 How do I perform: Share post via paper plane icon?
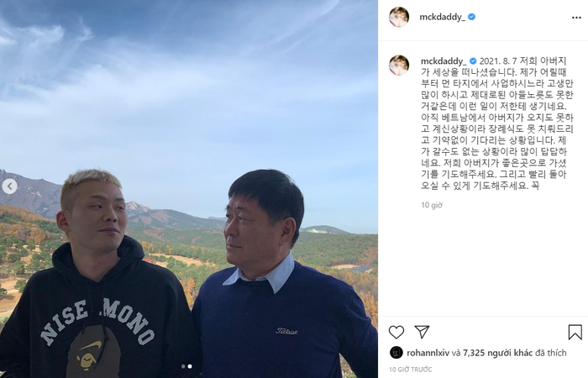422,333
